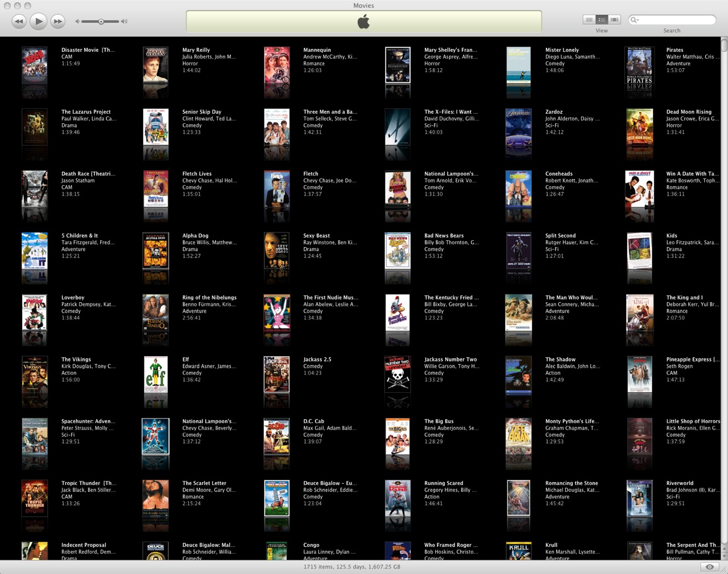This screenshot has height=574, width=728.
Task: Select Riverworld movie poster
Action: pos(639,498)
